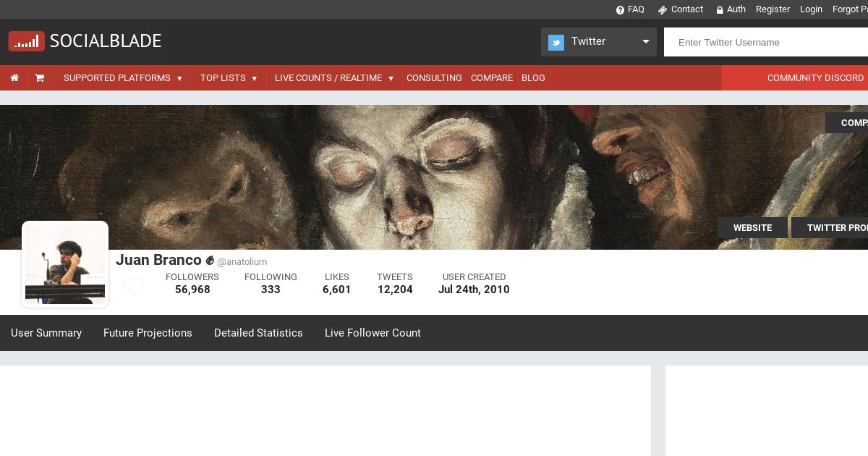Viewport: 868px width, 456px height.
Task: Favorite the profile with the heart icon
Action: [133, 286]
